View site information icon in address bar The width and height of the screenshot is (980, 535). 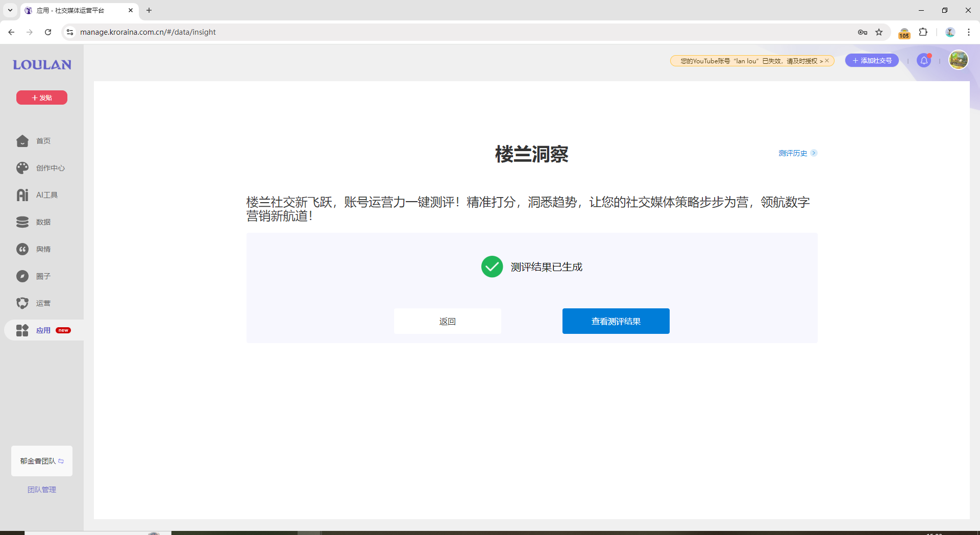tap(70, 32)
